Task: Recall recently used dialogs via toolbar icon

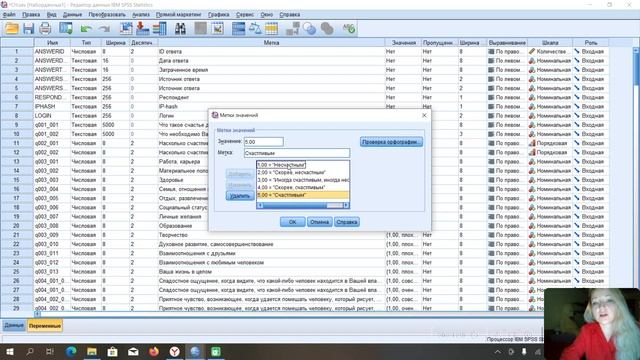Action: (66, 29)
